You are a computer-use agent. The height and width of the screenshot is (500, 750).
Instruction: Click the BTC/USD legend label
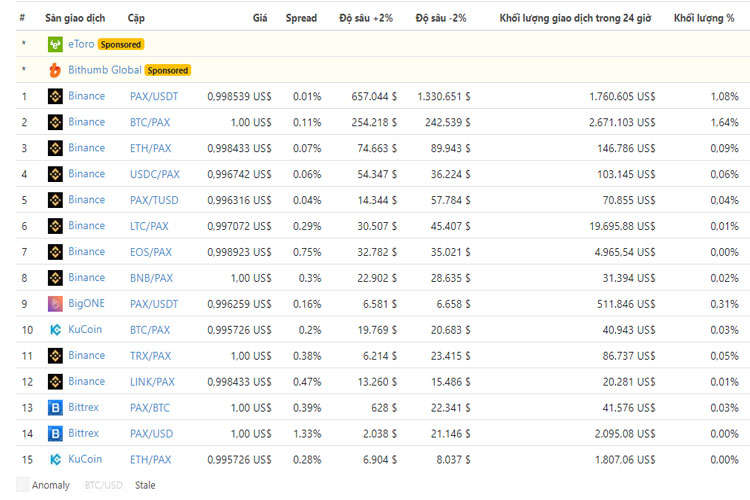[x=103, y=485]
